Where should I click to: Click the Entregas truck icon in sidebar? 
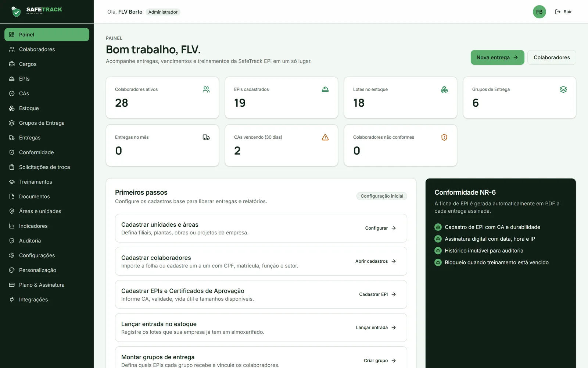(x=12, y=138)
